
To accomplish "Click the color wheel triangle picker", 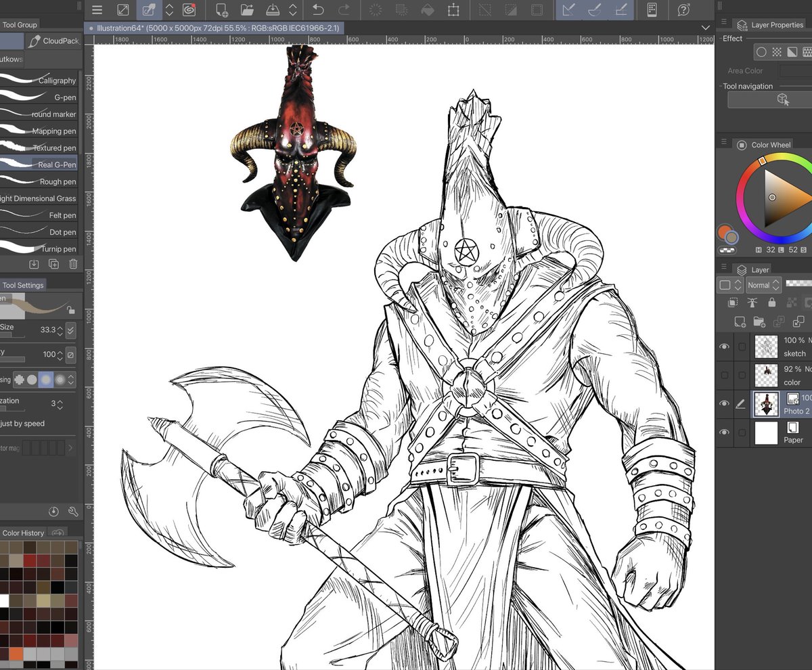I will tap(788, 197).
